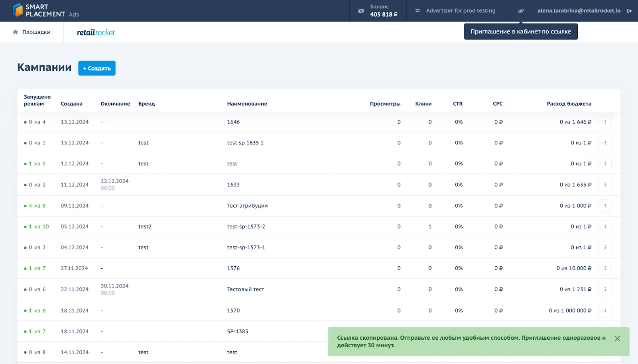Select the retailrocket platform tab
This screenshot has width=638, height=364.
(x=96, y=32)
